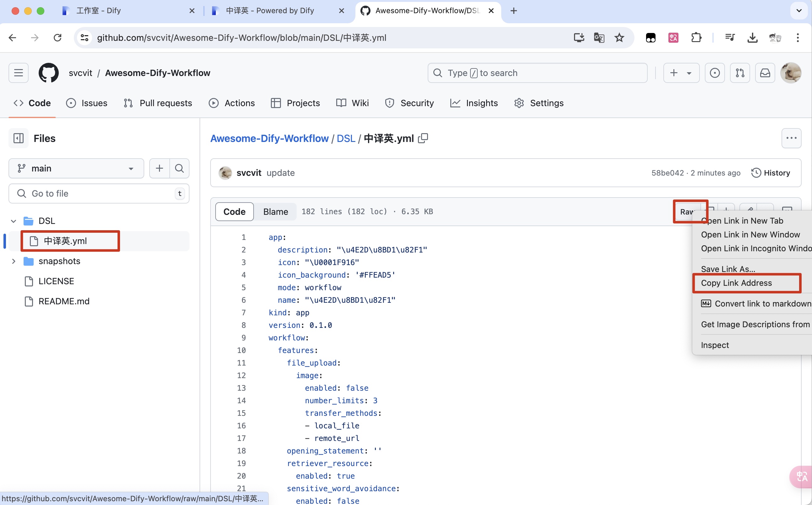Click the GitHub search bar
Screen dimensions: 812x505
[537, 73]
